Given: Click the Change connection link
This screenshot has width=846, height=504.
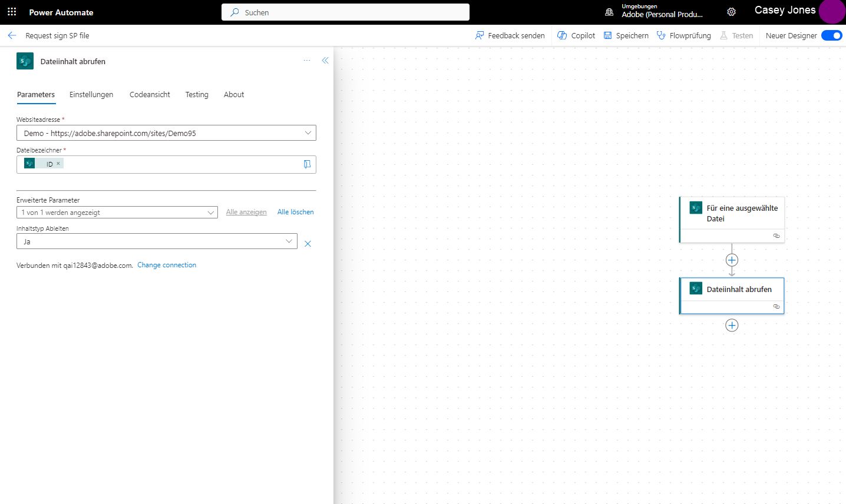Looking at the screenshot, I should pos(166,265).
